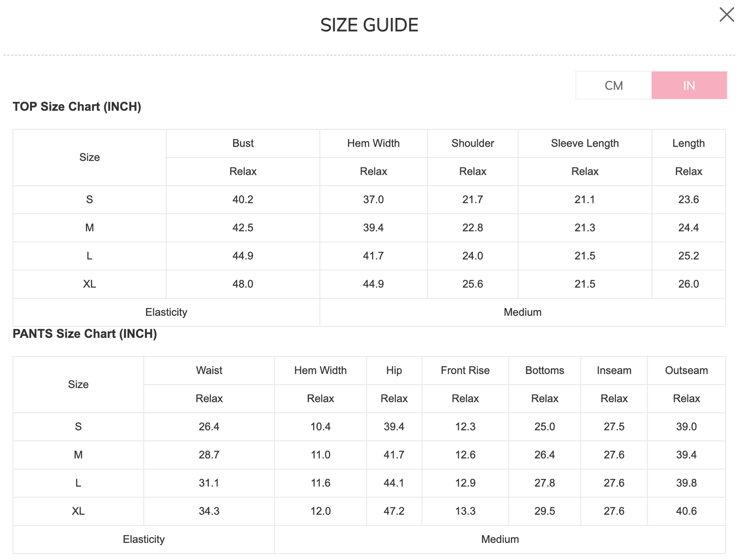The height and width of the screenshot is (560, 741).
Task: Close the size guide dialog
Action: click(726, 15)
